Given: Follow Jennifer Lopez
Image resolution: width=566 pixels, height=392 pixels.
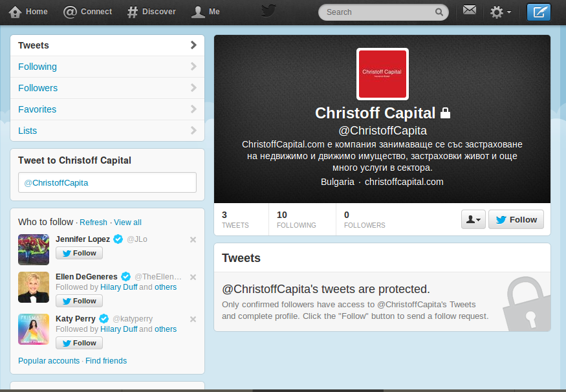Looking at the screenshot, I should (79, 253).
